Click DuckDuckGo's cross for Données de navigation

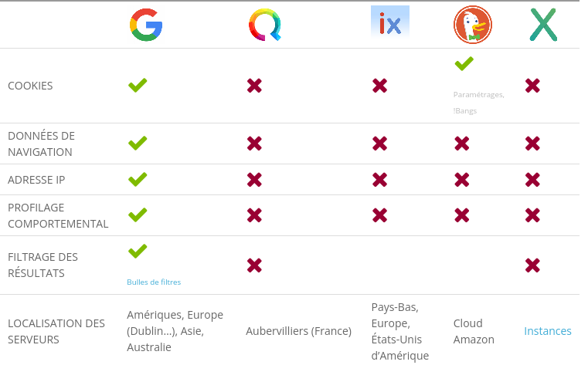(461, 144)
